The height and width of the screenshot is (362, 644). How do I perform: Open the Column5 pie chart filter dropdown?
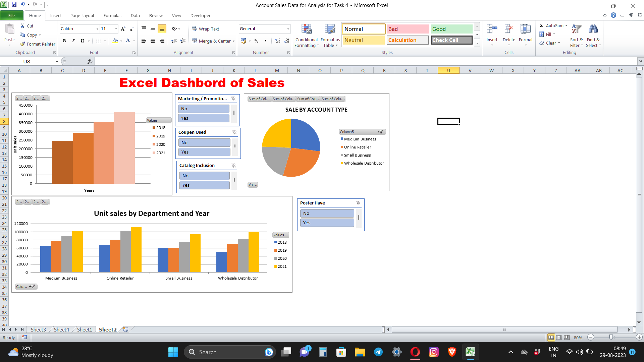pos(381,132)
